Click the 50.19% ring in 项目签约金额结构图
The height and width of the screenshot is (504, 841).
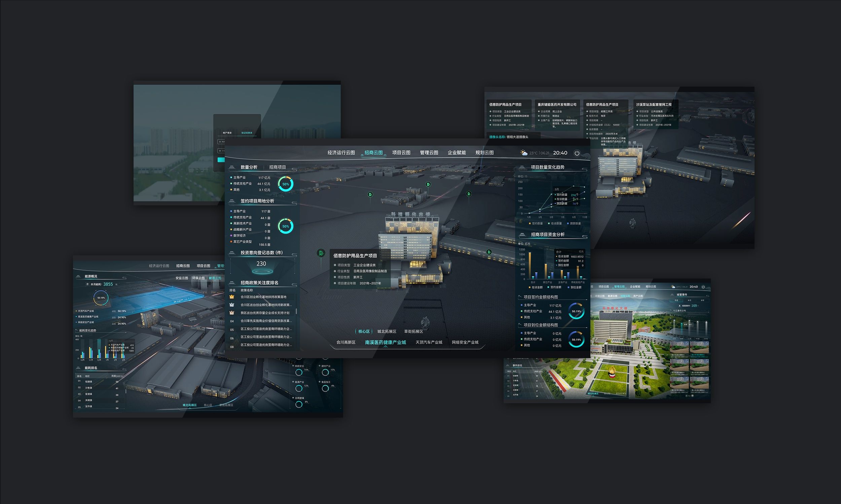click(576, 311)
